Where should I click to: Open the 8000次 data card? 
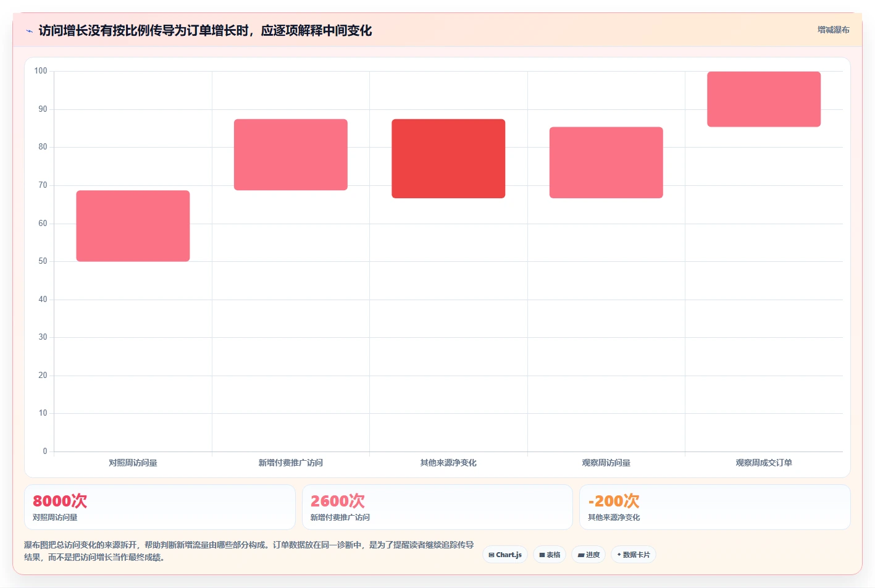159,507
